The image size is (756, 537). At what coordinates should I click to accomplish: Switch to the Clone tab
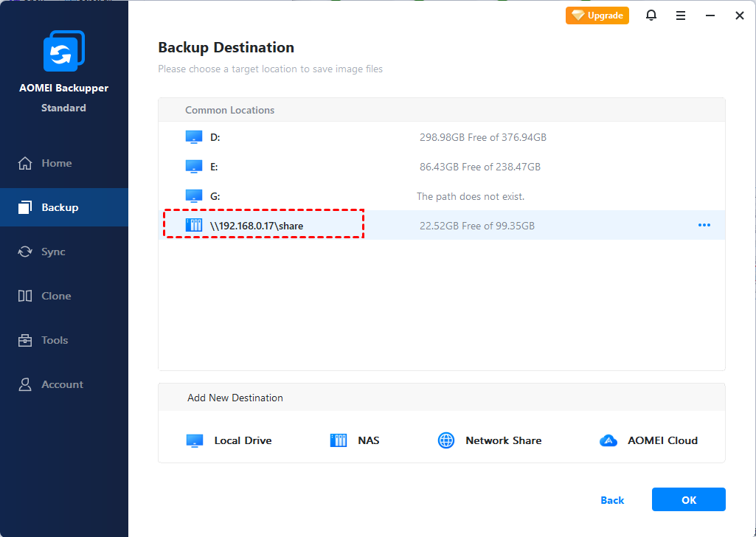[x=56, y=296]
